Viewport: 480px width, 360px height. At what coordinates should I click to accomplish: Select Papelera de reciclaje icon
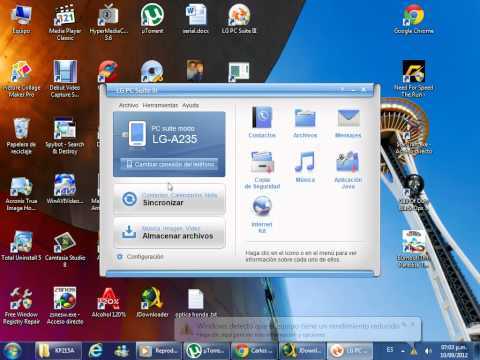[21, 135]
